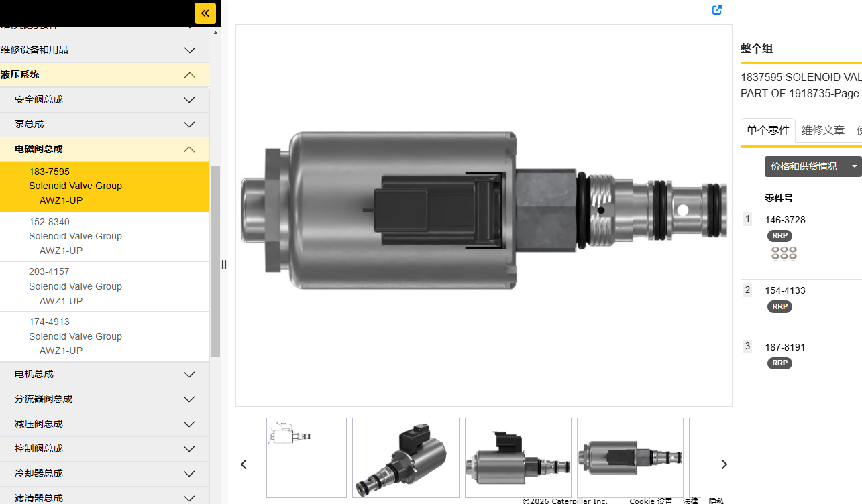Select the 单个零件 tab

click(767, 131)
